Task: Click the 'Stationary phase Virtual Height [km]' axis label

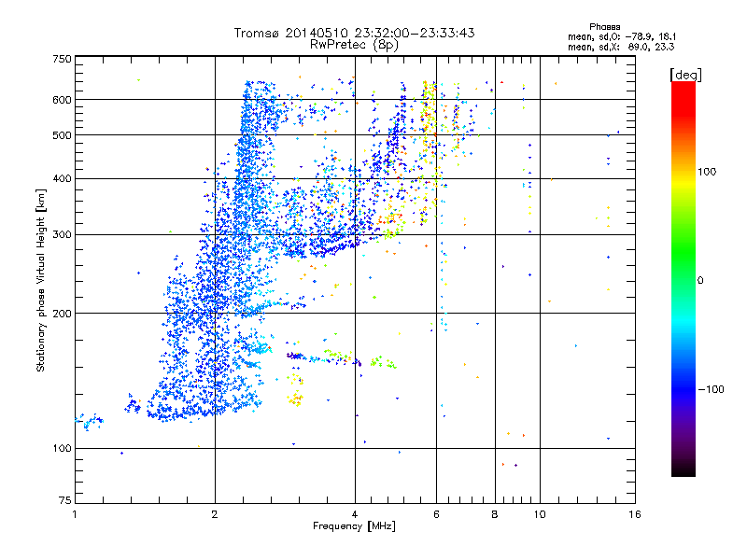Action: 41,280
